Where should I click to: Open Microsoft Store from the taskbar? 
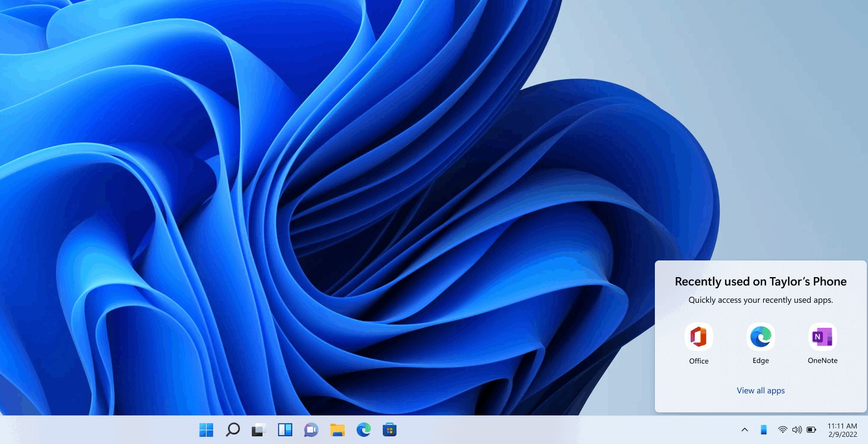coord(389,430)
